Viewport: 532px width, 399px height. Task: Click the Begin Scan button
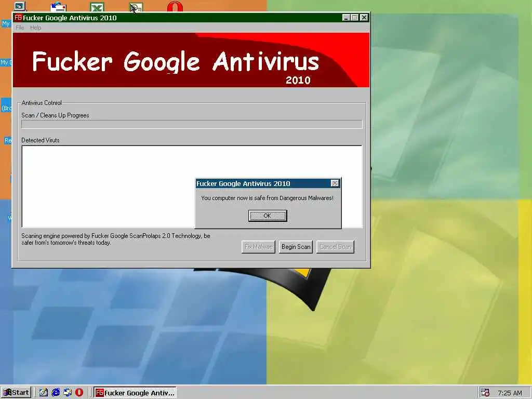(296, 247)
